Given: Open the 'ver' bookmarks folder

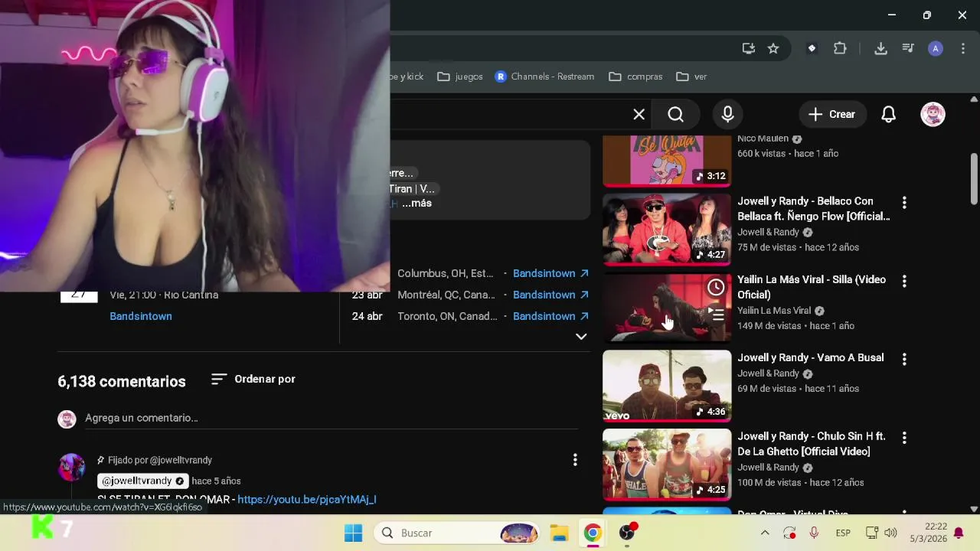Looking at the screenshot, I should 691,77.
